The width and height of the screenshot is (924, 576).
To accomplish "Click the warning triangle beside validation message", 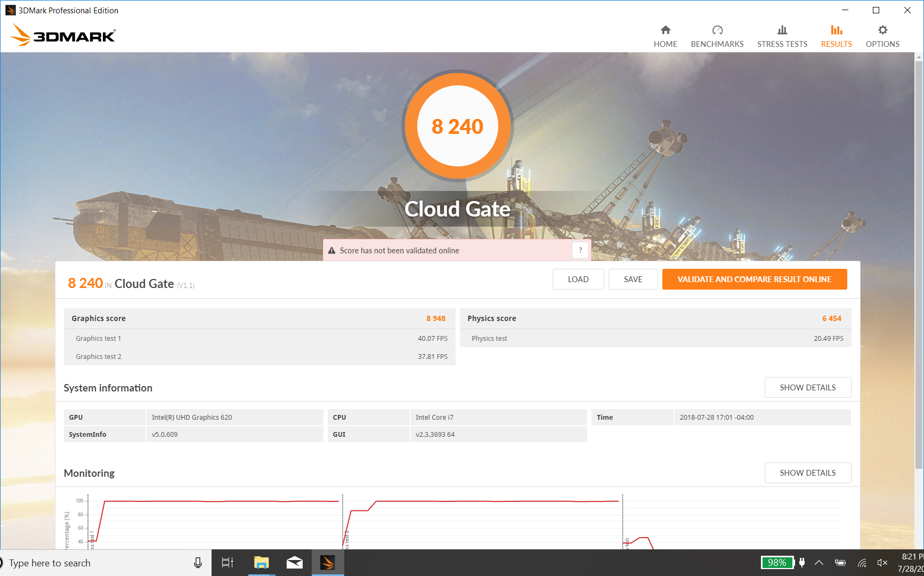I will coord(331,251).
